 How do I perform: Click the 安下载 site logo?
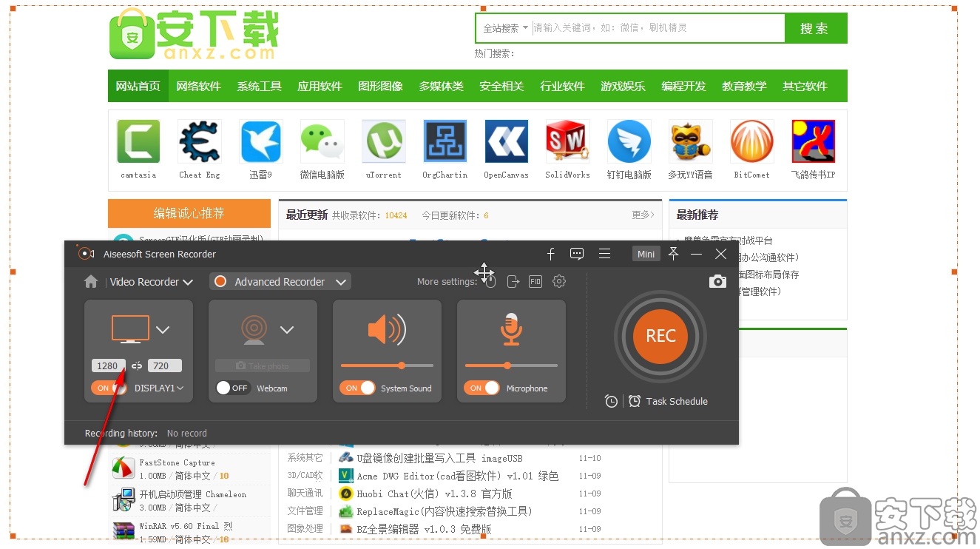pos(195,34)
